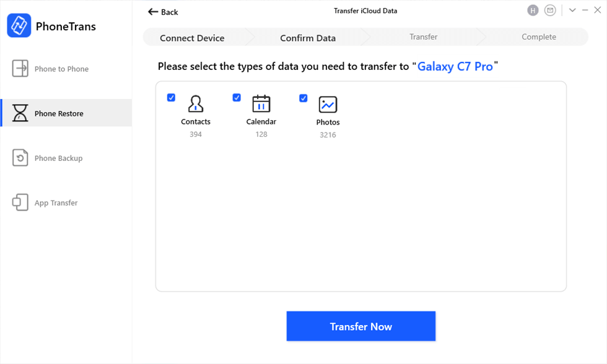Click the Photos data type icon

click(328, 104)
